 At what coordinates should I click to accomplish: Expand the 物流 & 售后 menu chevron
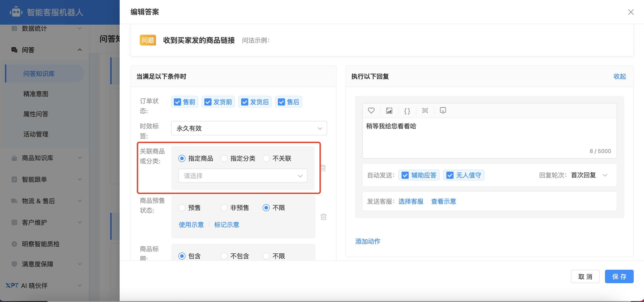pos(80,201)
